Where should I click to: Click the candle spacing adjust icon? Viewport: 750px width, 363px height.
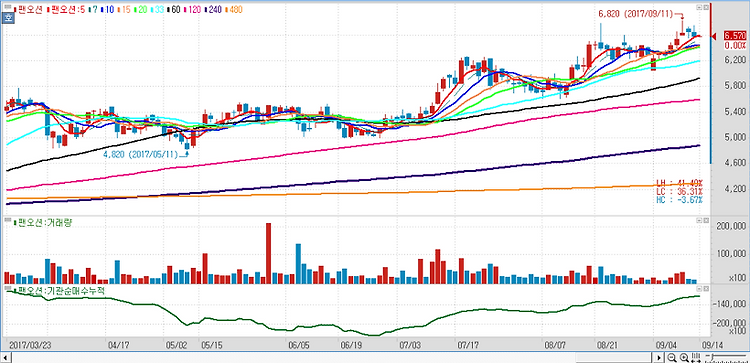click(696, 358)
